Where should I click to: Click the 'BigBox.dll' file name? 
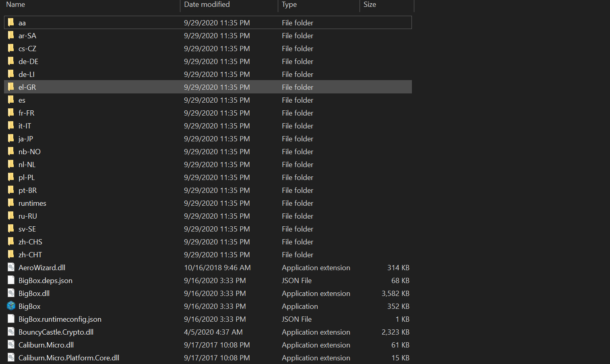[34, 294]
